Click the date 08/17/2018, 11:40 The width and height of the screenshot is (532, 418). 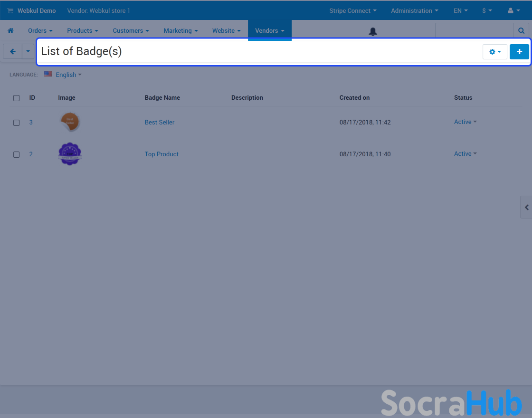[x=365, y=154]
